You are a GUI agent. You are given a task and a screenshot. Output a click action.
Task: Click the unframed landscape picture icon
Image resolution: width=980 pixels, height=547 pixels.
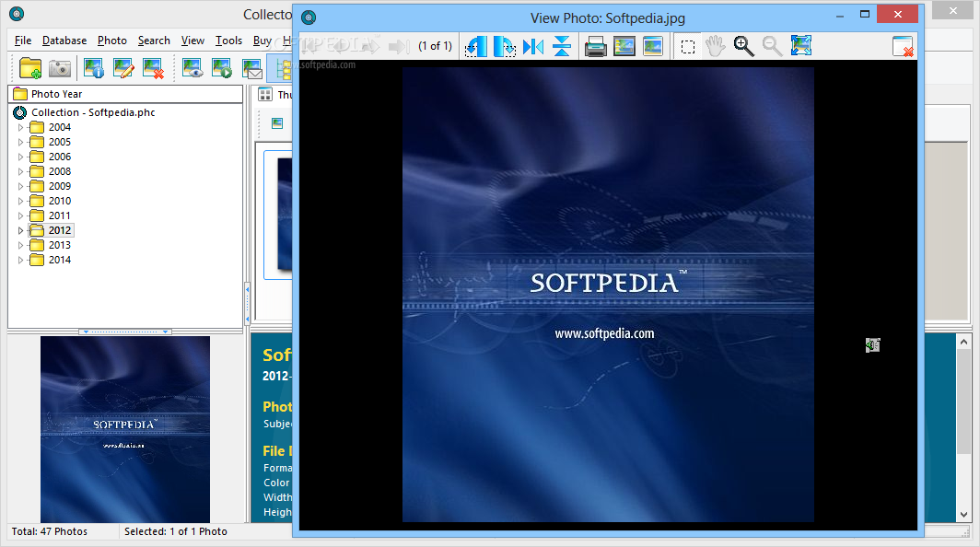652,46
